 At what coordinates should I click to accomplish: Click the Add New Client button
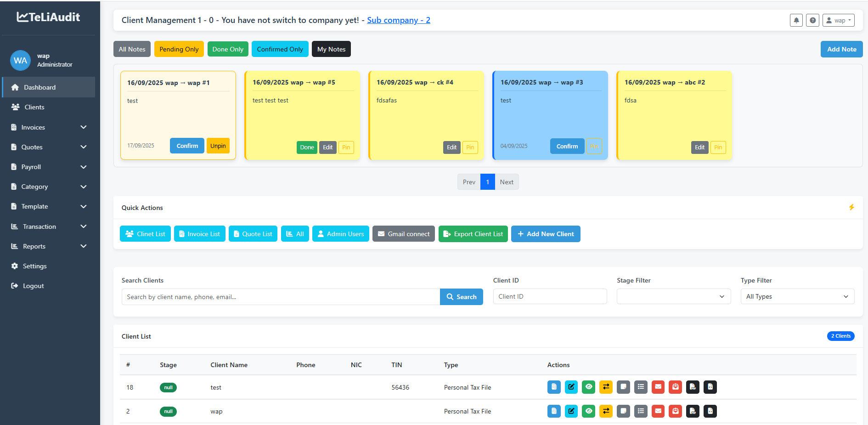pos(546,233)
